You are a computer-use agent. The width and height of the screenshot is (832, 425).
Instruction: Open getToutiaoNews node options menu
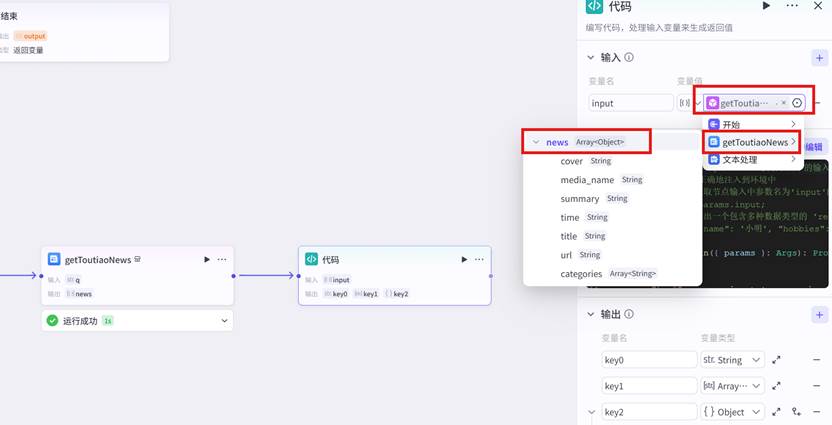(222, 259)
